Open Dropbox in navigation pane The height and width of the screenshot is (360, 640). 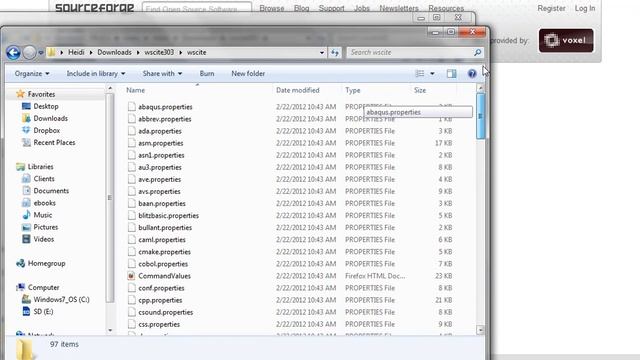tap(47, 130)
